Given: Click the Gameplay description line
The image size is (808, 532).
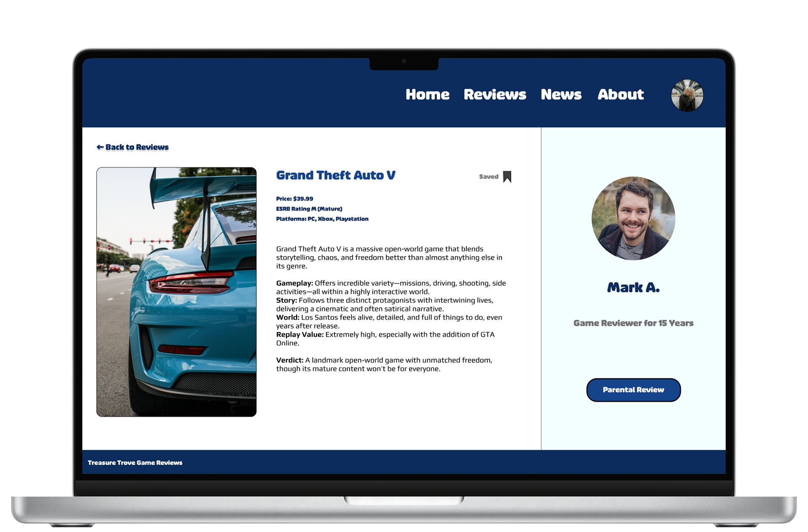Looking at the screenshot, I should (x=391, y=288).
